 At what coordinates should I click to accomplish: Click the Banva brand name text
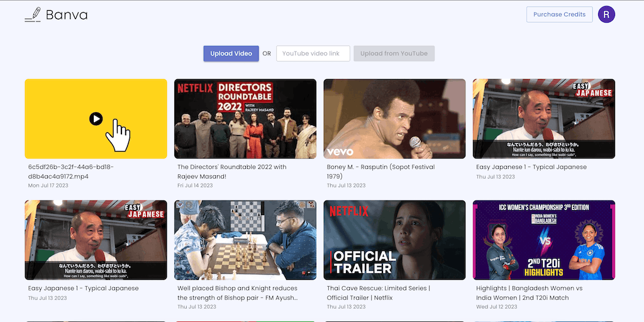click(67, 15)
